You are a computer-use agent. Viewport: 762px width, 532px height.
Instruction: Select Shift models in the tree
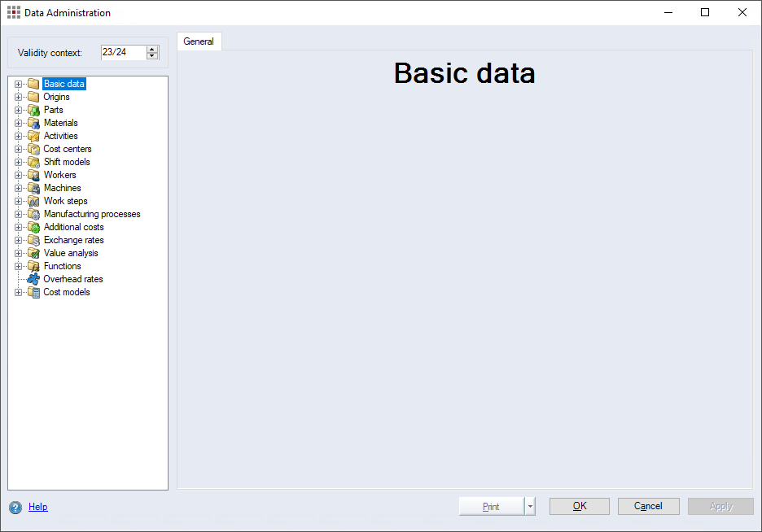(x=67, y=162)
